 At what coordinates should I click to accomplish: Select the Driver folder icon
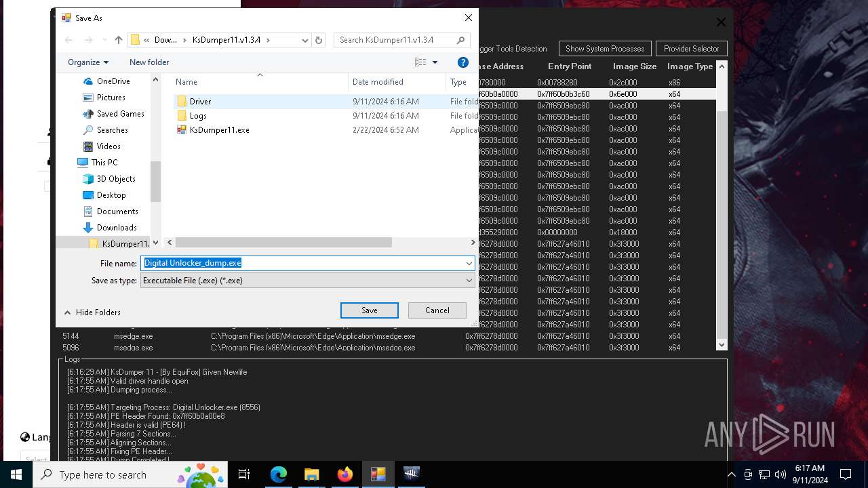pos(182,101)
